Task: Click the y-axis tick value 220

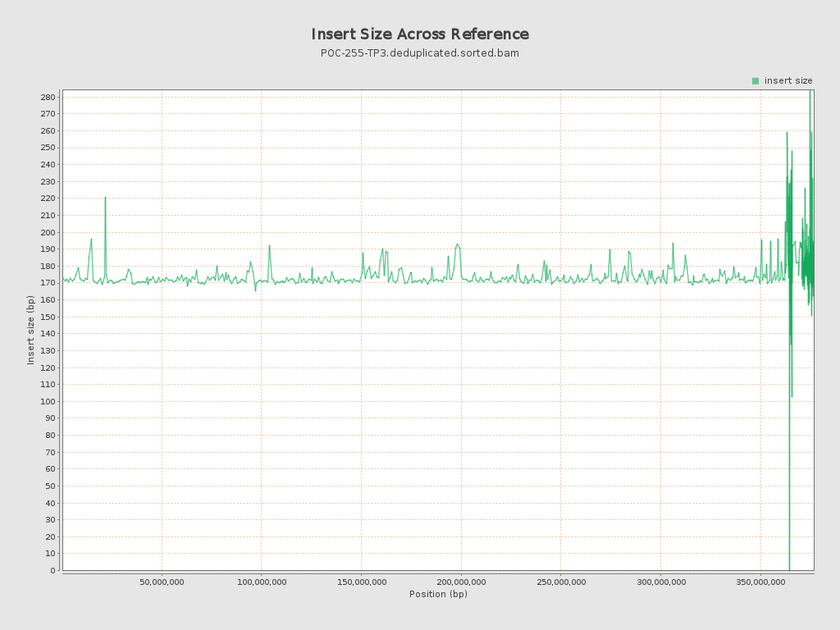Action: (48, 199)
